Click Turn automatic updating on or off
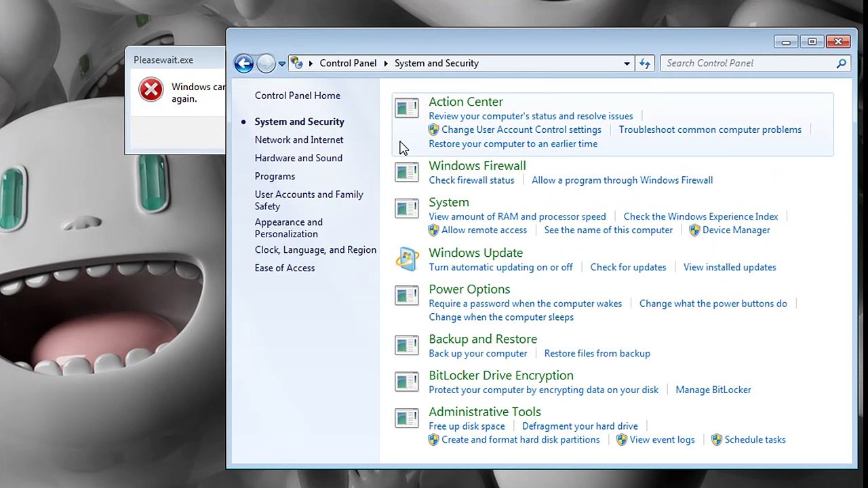The width and height of the screenshot is (868, 488). coord(500,267)
